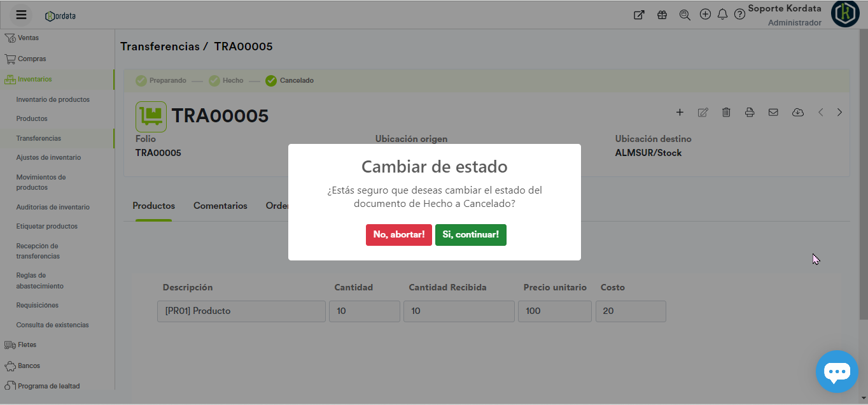This screenshot has height=405, width=868.
Task: Go to next record chevron
Action: click(839, 112)
